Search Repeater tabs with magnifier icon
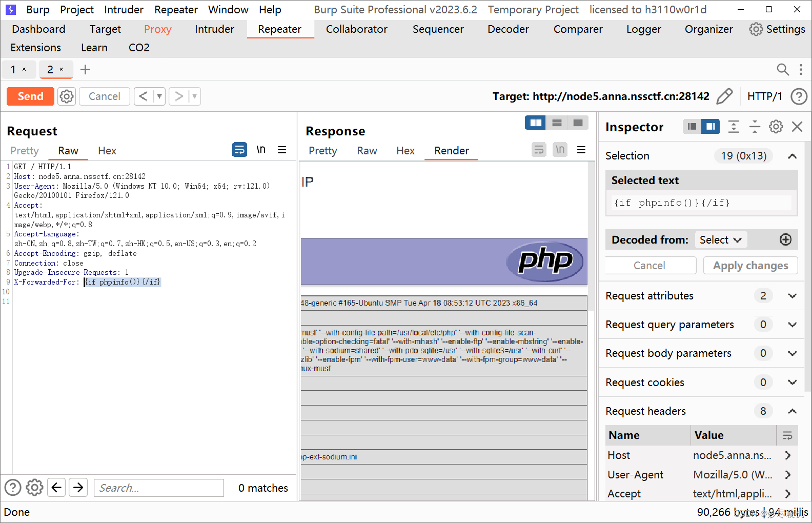This screenshot has width=812, height=523. tap(783, 70)
